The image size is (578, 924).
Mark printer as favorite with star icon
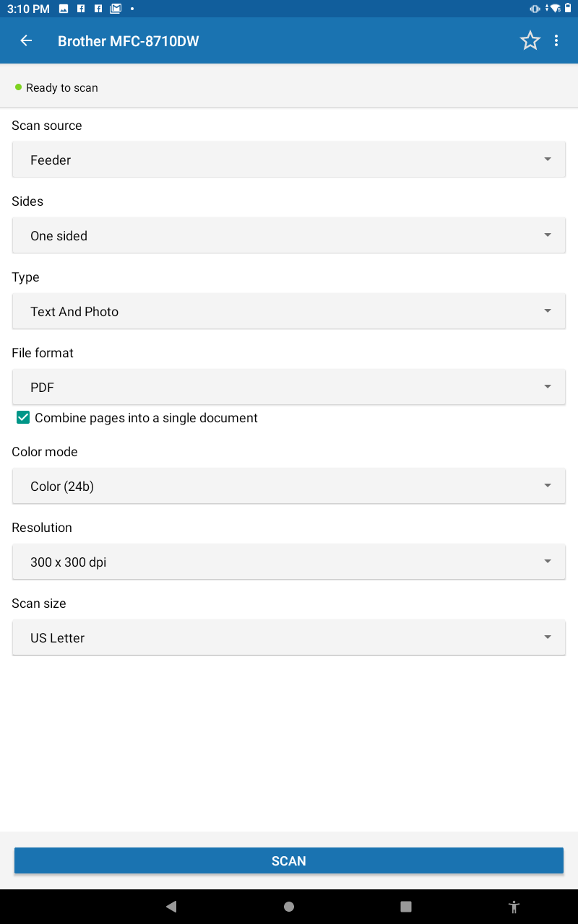pyautogui.click(x=530, y=41)
